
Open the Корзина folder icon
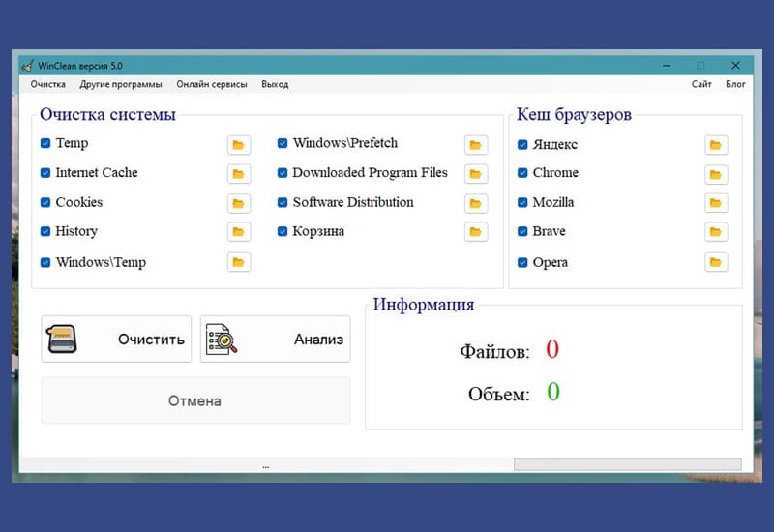476,232
